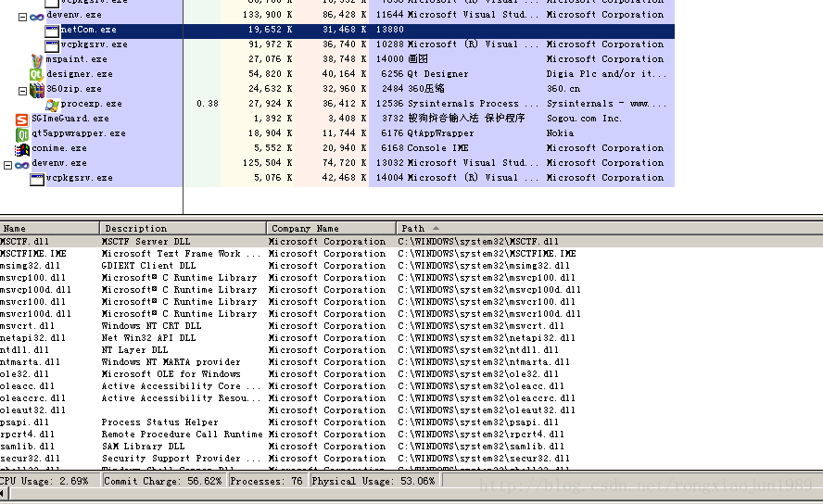The height and width of the screenshot is (504, 823).
Task: Select the msvcrt.dll row
Action: tap(411, 326)
